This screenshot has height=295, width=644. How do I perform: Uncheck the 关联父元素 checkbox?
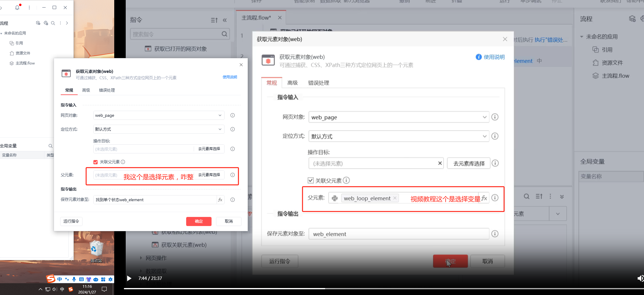95,162
